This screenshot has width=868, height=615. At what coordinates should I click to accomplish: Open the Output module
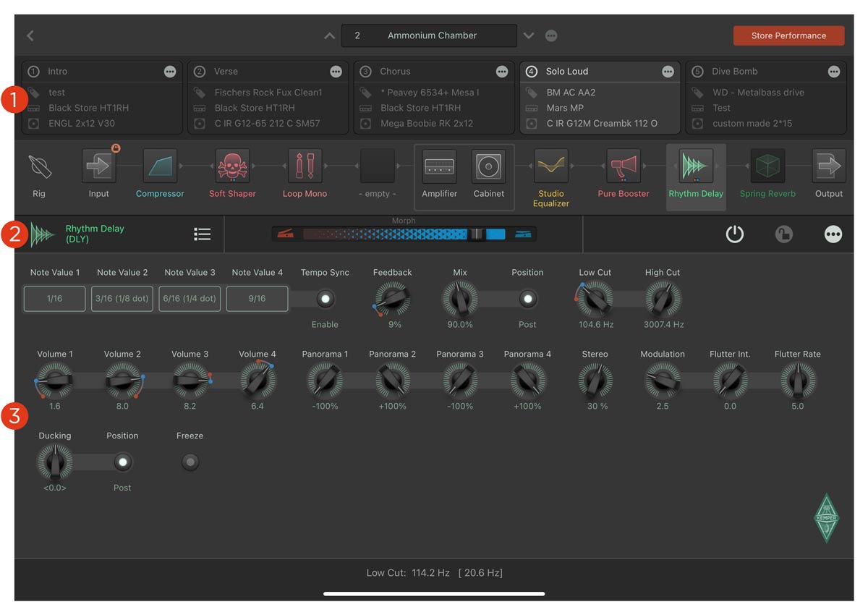pyautogui.click(x=829, y=166)
